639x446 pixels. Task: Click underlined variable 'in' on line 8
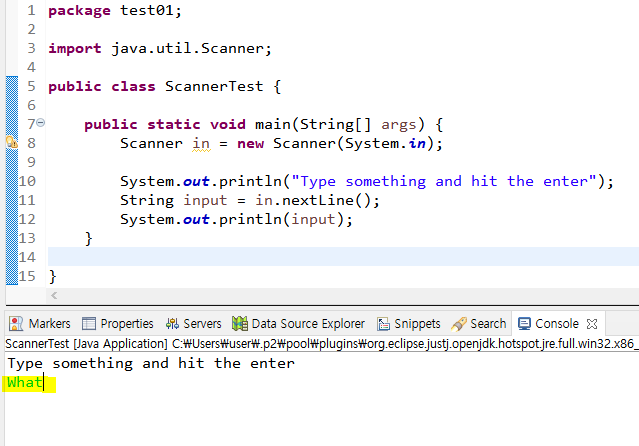pyautogui.click(x=201, y=144)
